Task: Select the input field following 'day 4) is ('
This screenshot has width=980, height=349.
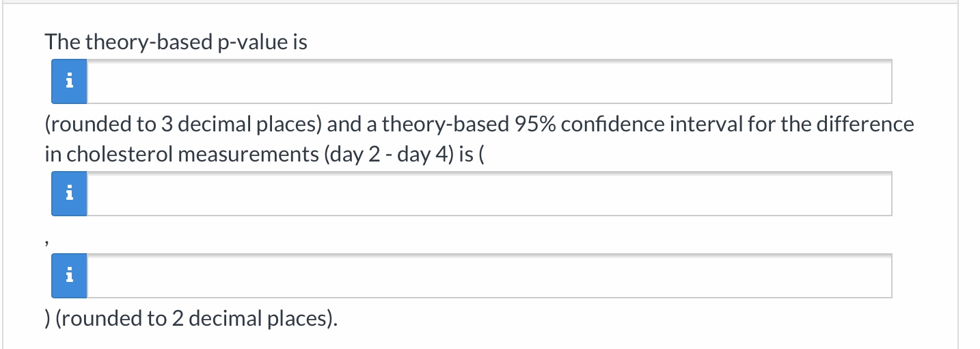Action: point(489,194)
